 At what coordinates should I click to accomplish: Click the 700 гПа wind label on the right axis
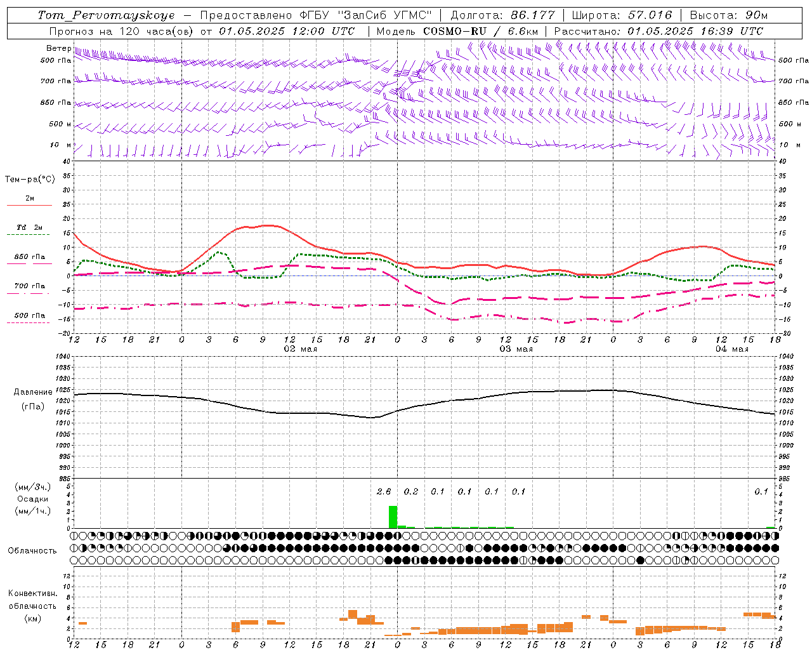[x=794, y=81]
